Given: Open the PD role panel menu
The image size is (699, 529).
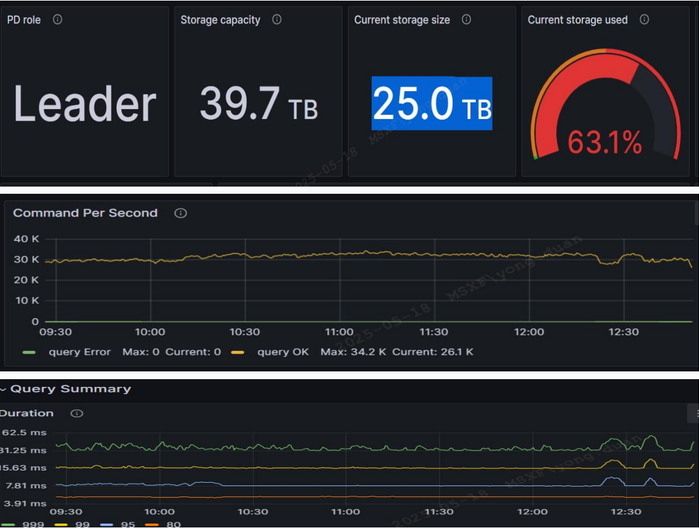Looking at the screenshot, I should [x=25, y=20].
